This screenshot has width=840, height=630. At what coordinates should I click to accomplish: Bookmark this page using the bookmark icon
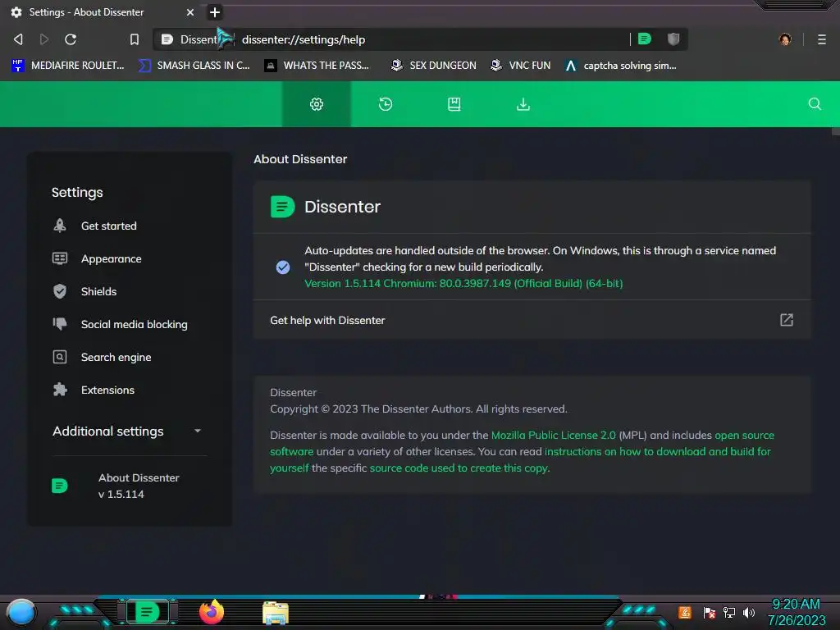pos(134,39)
